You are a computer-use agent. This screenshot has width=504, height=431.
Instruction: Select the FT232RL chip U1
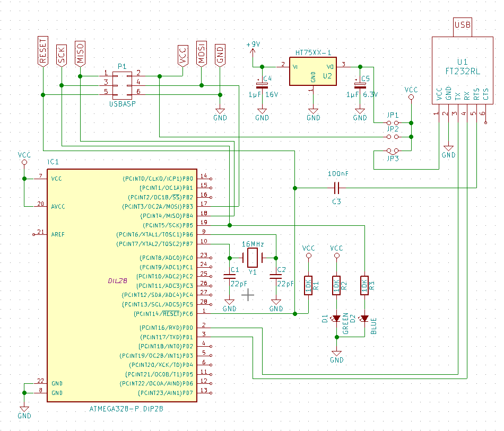463,69
